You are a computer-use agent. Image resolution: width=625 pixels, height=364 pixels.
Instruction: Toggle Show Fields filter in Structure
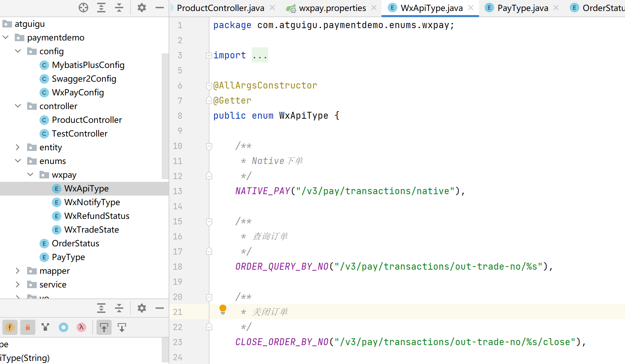pyautogui.click(x=10, y=327)
